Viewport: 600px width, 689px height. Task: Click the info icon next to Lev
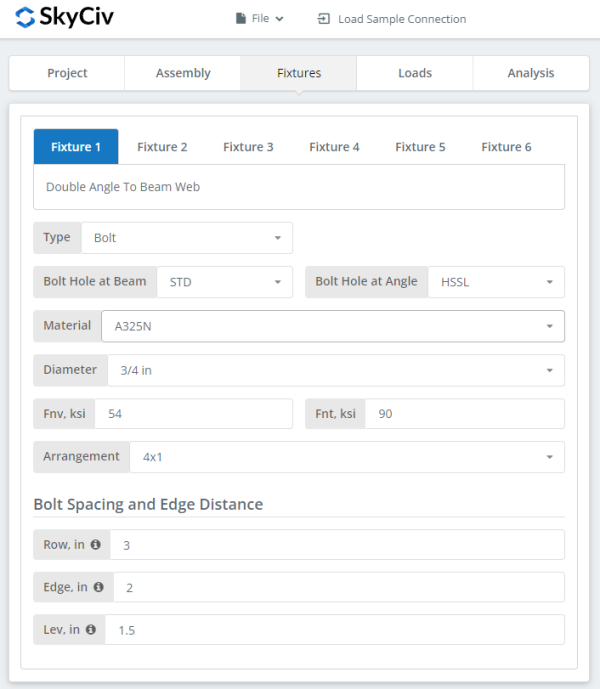tap(91, 630)
